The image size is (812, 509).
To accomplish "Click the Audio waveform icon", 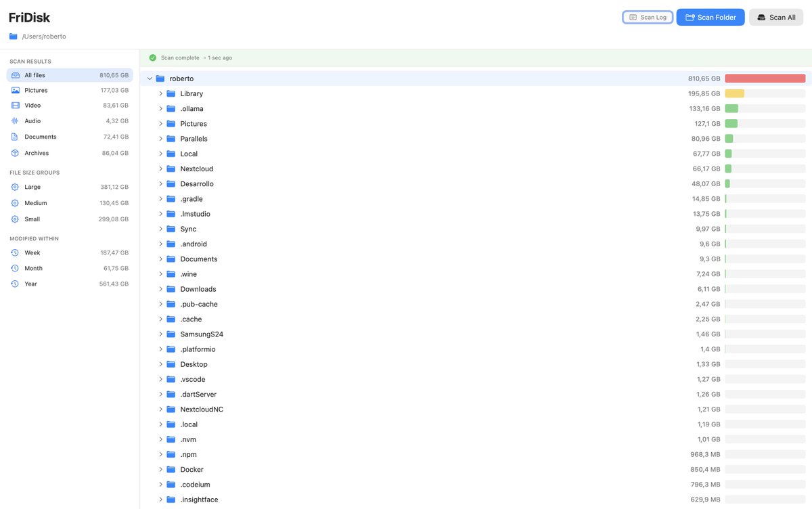I will click(15, 120).
